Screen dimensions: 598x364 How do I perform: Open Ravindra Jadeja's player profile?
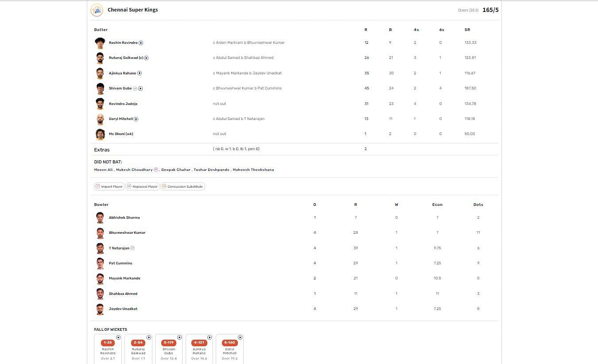point(123,104)
